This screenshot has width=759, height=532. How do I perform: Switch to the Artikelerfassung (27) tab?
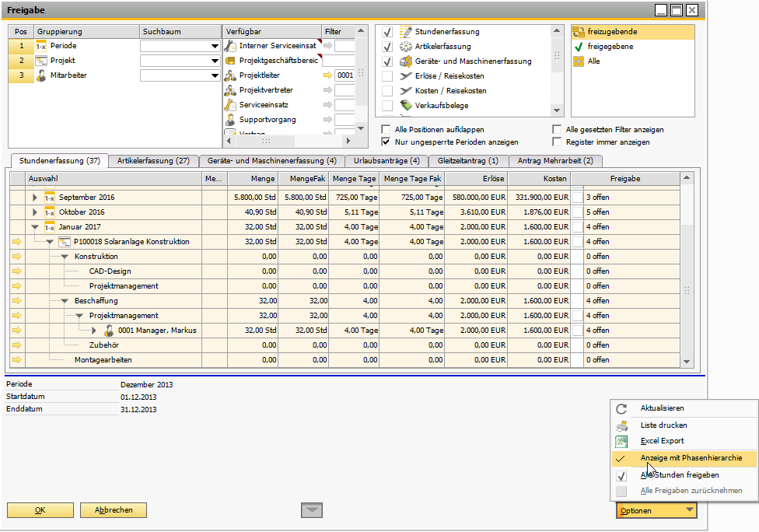tap(153, 161)
